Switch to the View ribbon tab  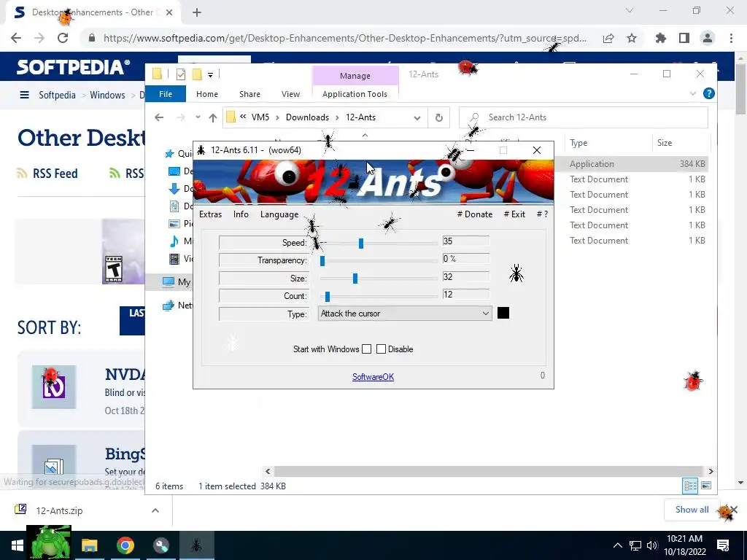click(290, 94)
